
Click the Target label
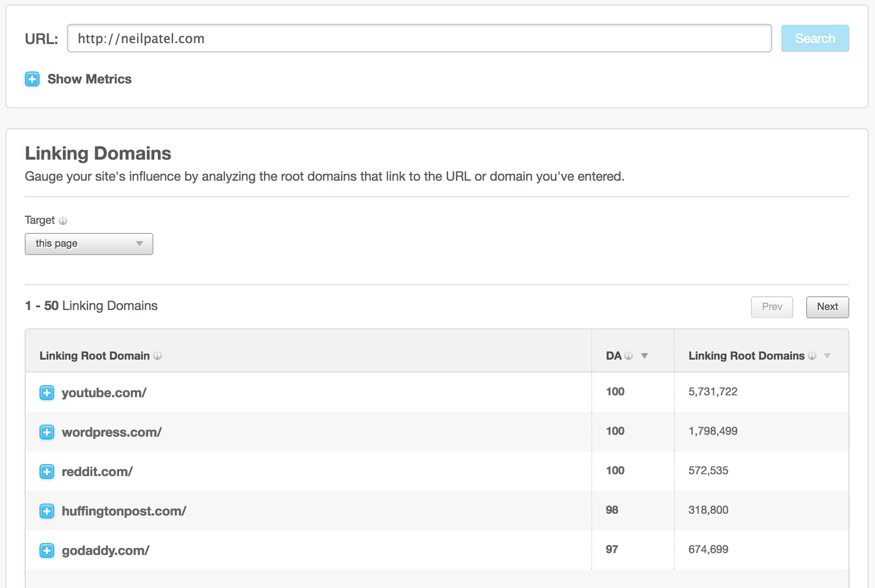(x=40, y=220)
